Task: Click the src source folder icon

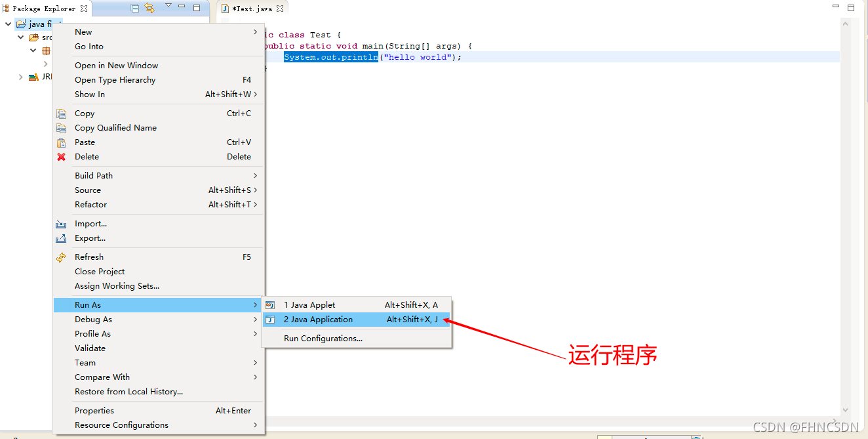Action: 33,37
